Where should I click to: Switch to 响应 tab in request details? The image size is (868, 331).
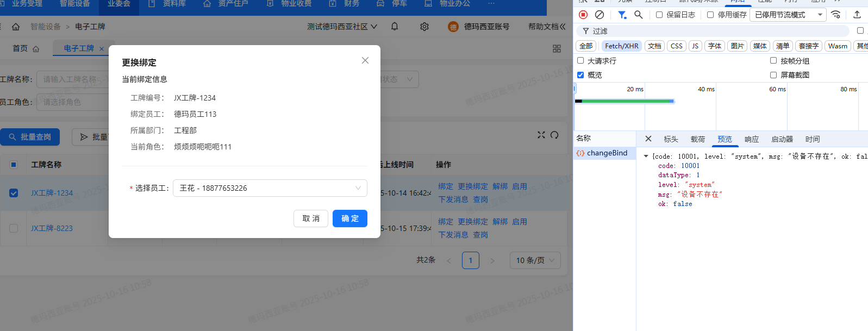(x=752, y=139)
